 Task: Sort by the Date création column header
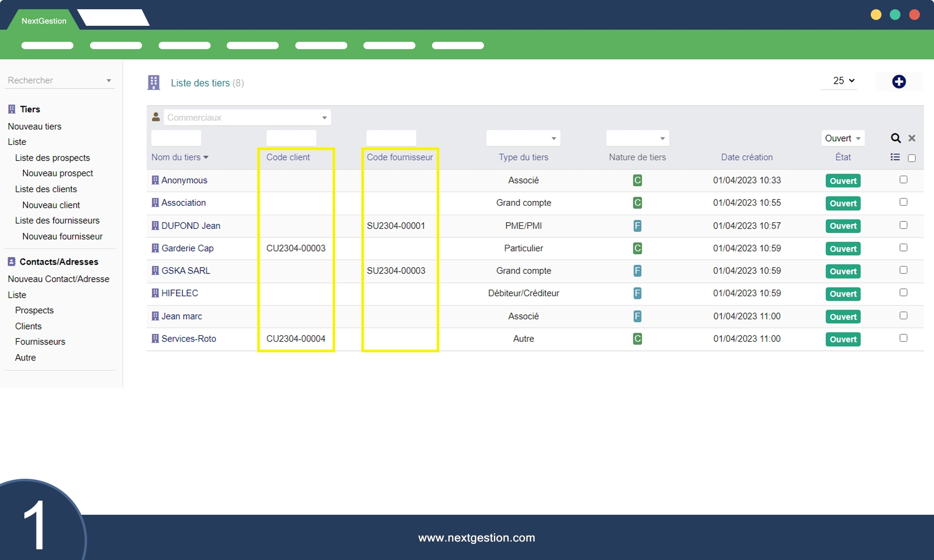pyautogui.click(x=746, y=157)
